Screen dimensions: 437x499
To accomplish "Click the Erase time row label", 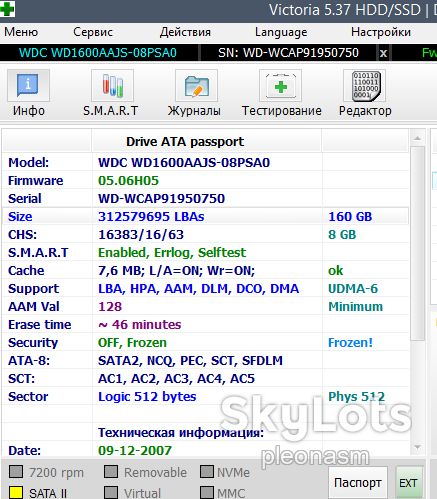I will (x=40, y=325).
